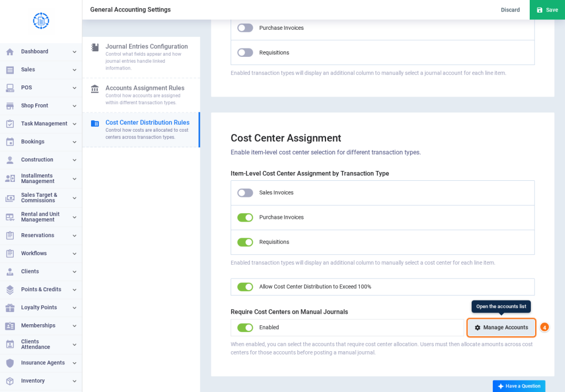Image resolution: width=565 pixels, height=392 pixels.
Task: Click the Clients Attendance icon
Action: pyautogui.click(x=10, y=345)
